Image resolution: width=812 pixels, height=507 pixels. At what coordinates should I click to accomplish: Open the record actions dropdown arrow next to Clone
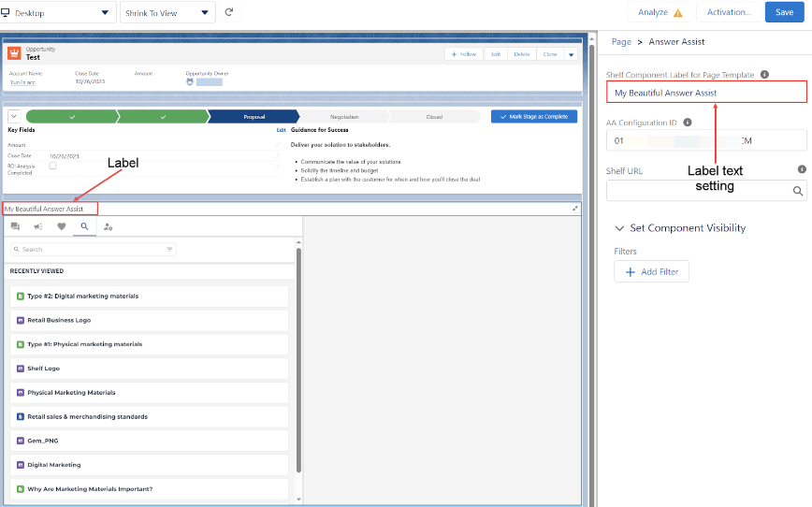[x=571, y=54]
